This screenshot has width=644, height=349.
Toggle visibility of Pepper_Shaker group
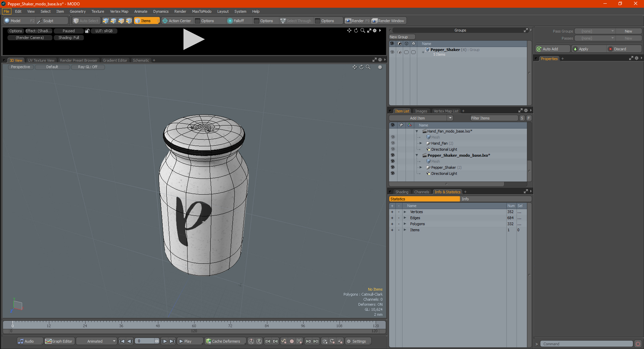[x=392, y=52]
